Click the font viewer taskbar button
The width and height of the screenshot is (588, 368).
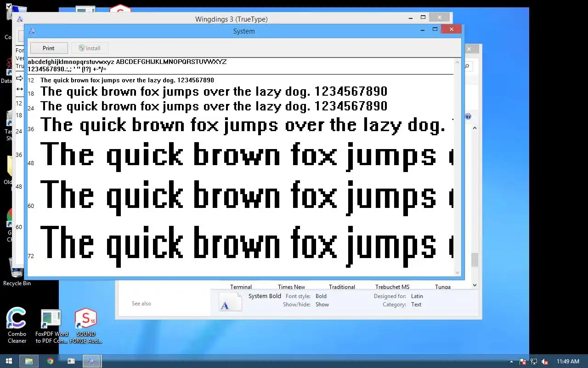click(91, 361)
